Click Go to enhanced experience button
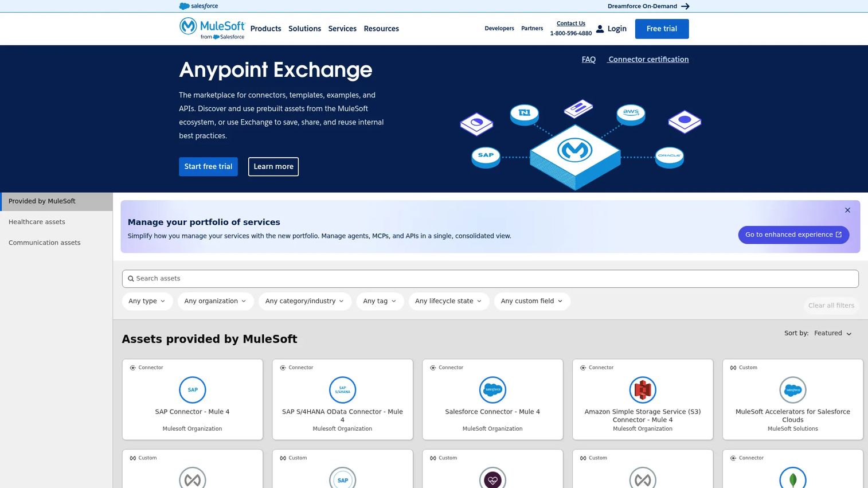 tap(793, 235)
